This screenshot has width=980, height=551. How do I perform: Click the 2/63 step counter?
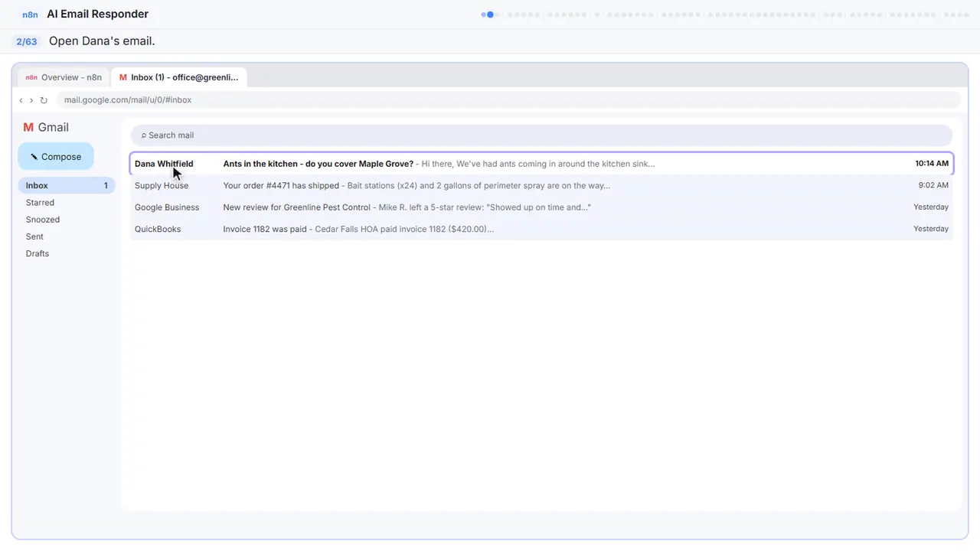point(27,41)
